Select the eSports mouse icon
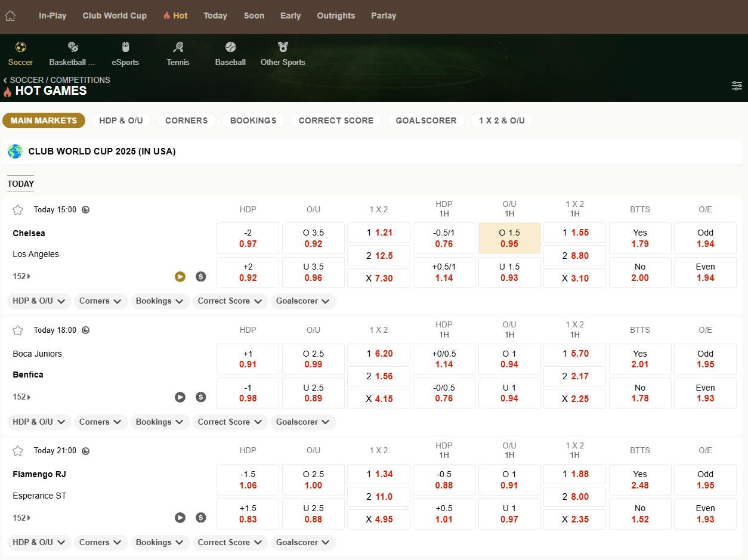This screenshot has width=748, height=560. point(125,47)
